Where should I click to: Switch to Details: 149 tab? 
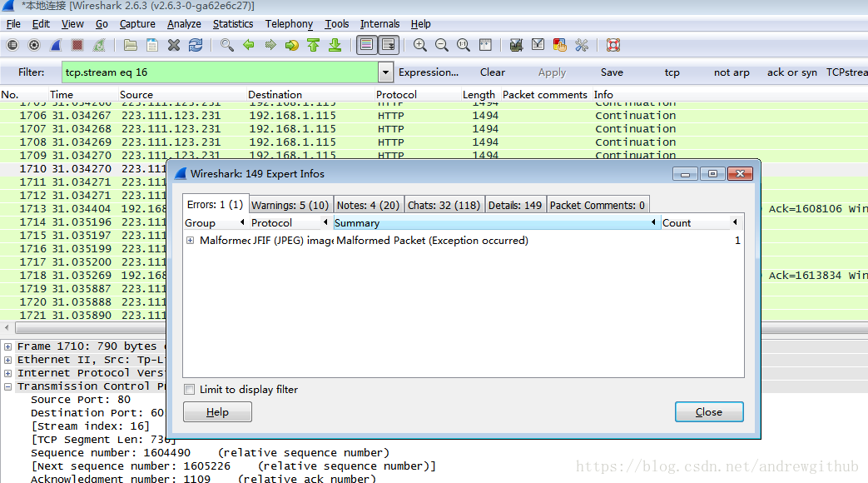click(x=515, y=206)
